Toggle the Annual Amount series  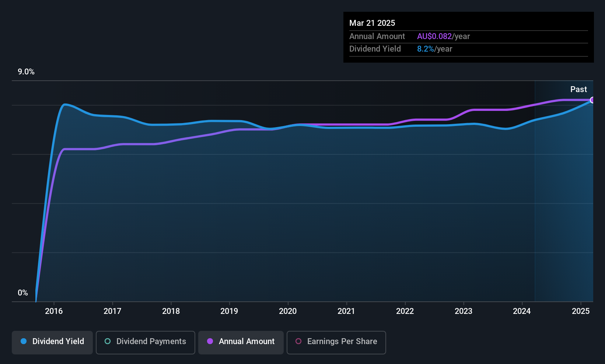tap(241, 343)
